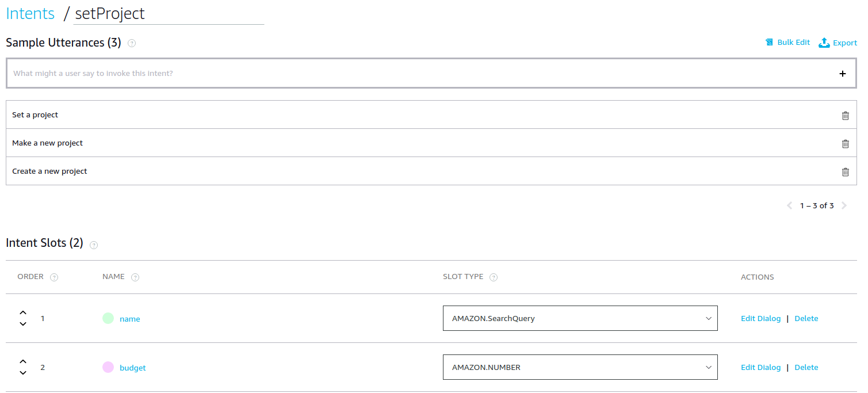Click the green name slot color swatch
Image resolution: width=868 pixels, height=393 pixels.
pos(108,318)
